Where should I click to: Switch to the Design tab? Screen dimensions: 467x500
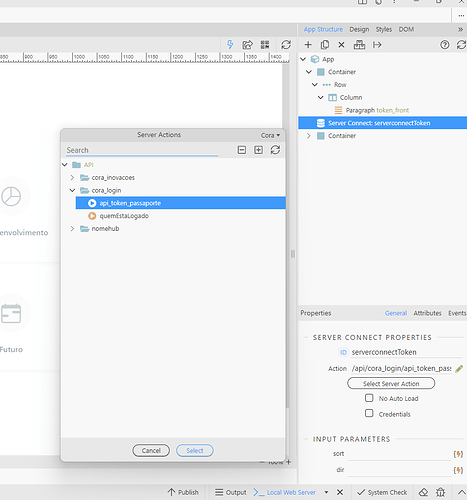pyautogui.click(x=359, y=29)
